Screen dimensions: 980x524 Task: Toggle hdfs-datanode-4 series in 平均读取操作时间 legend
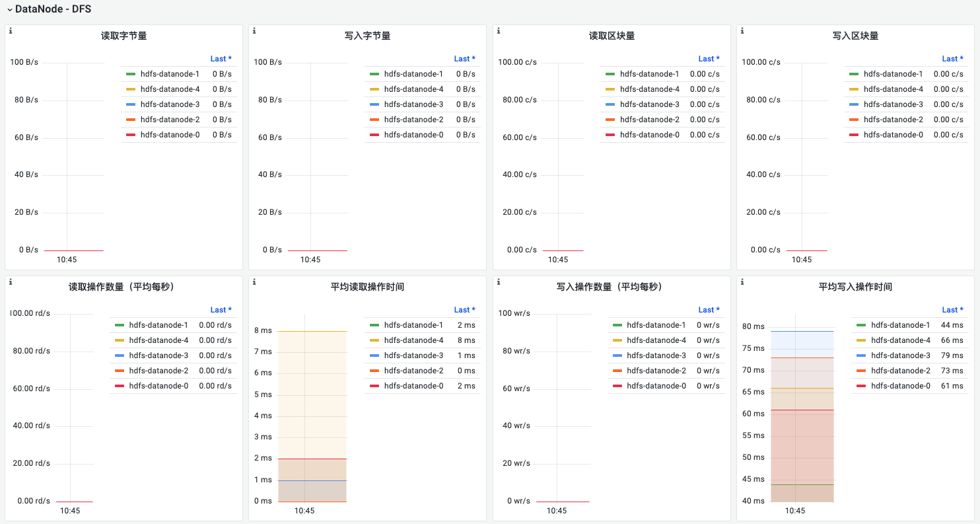413,340
